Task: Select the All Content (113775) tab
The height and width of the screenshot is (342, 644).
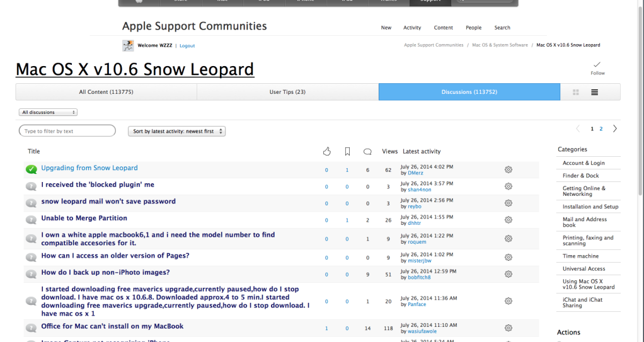Action: pos(106,92)
